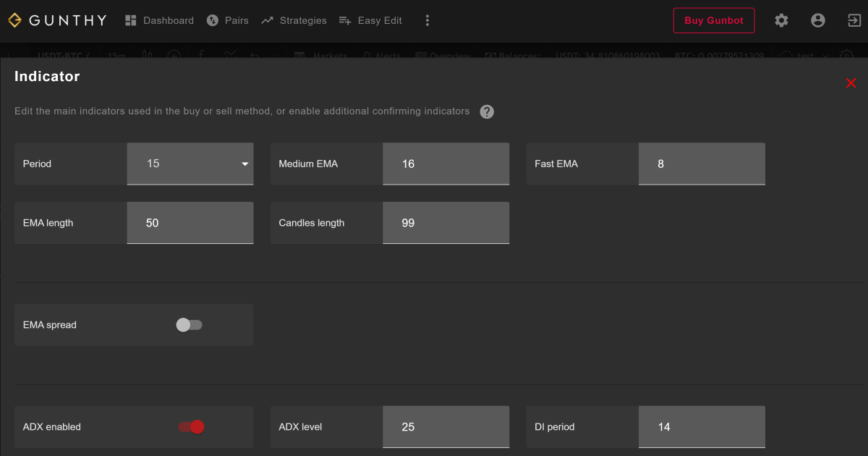
Task: Click the Fast EMA field showing 8
Action: click(x=702, y=164)
